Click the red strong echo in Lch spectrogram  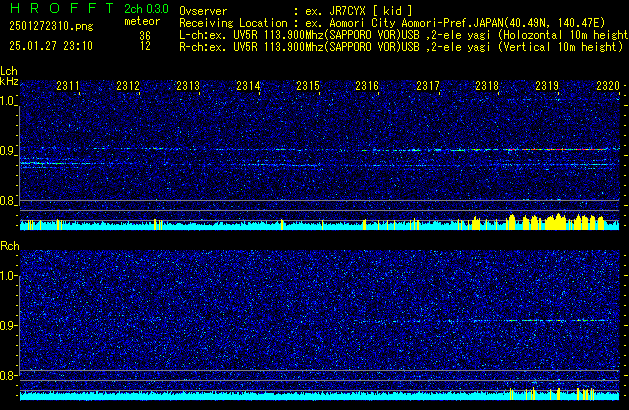coord(558,149)
